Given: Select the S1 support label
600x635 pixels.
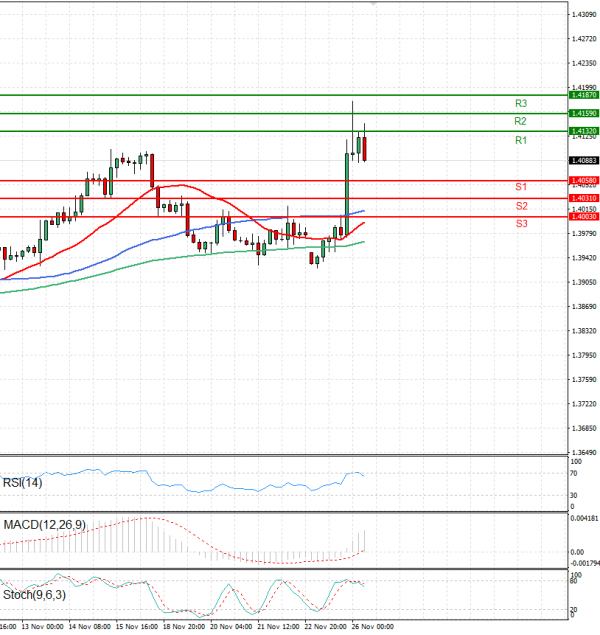Looking at the screenshot, I should coord(521,187).
